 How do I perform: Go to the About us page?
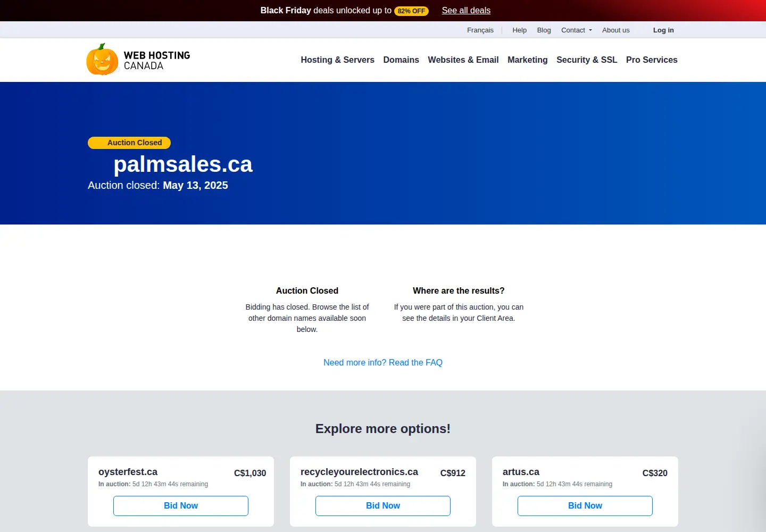tap(616, 30)
